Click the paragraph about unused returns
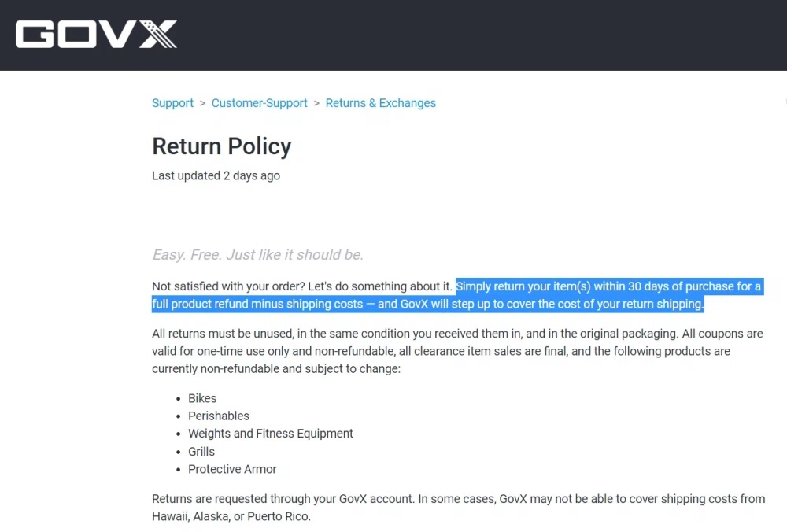Screen dimensions: 787x532 coord(456,351)
